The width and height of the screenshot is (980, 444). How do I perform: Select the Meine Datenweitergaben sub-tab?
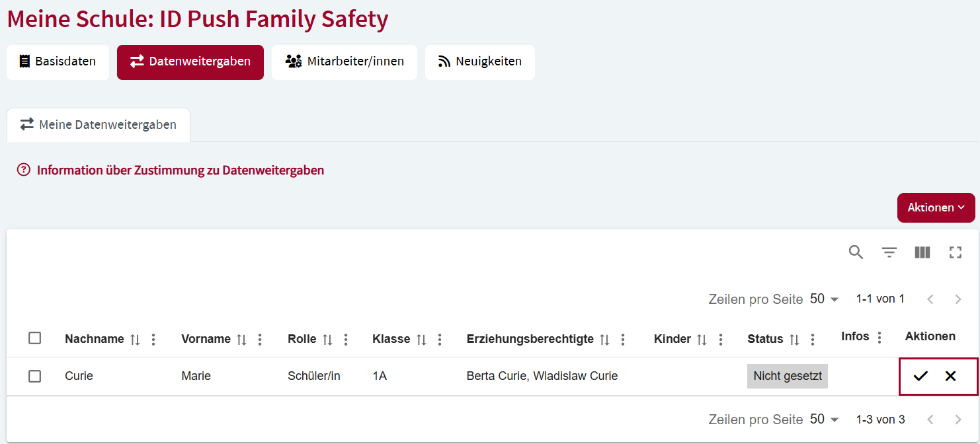99,125
